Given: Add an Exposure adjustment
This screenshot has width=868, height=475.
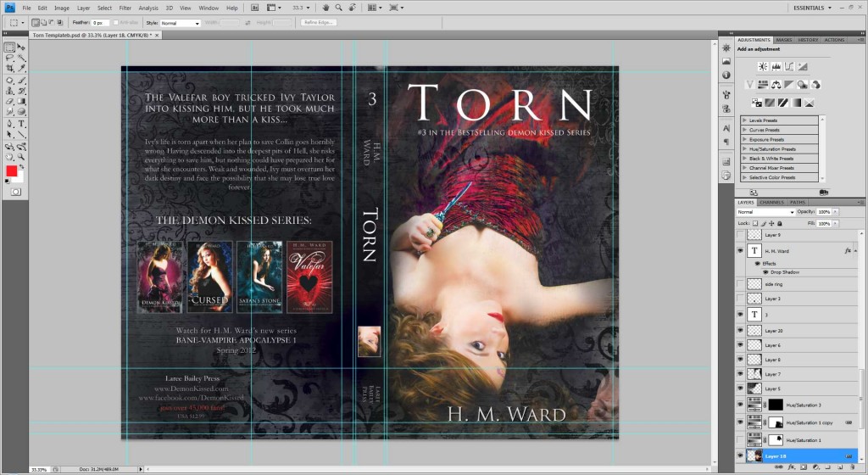Looking at the screenshot, I should [803, 66].
